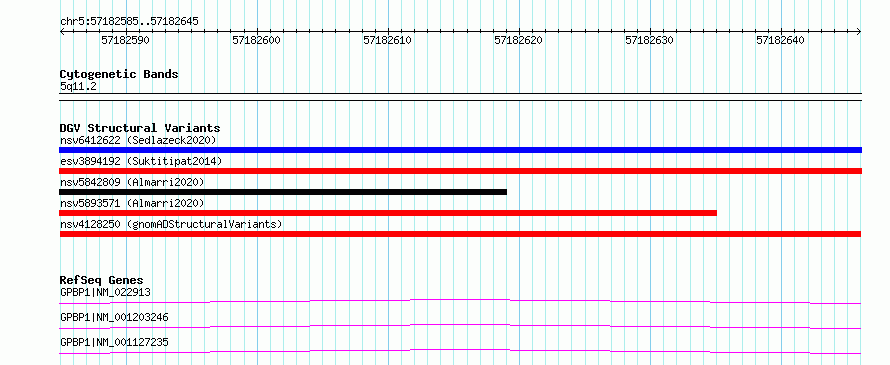The width and height of the screenshot is (890, 365).
Task: Click the magenta GPBP1|NM_001203246 transcript line
Action: pos(460,326)
